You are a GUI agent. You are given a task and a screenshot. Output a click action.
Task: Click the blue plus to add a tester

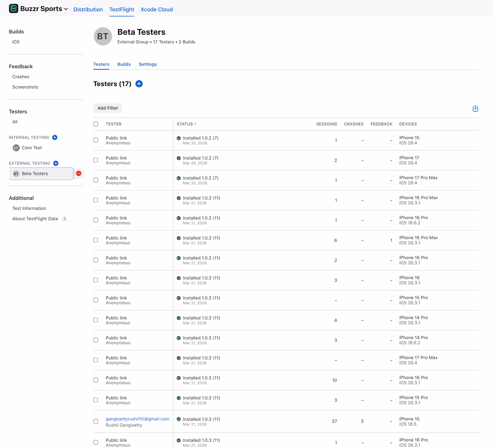tap(139, 84)
